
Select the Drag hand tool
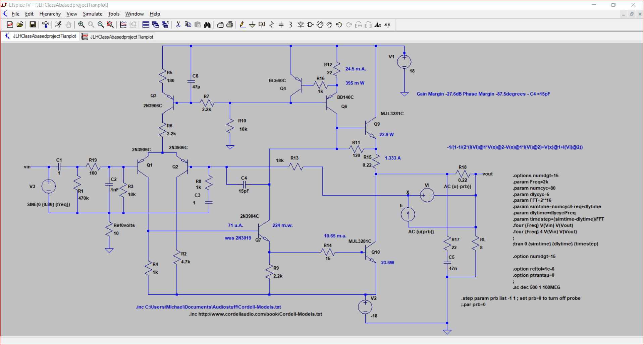pos(329,25)
